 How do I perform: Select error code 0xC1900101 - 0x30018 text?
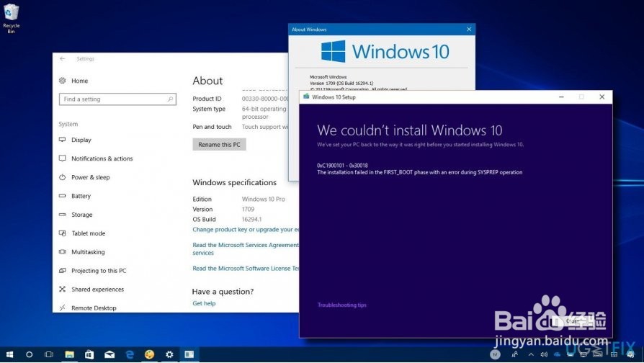pos(342,166)
